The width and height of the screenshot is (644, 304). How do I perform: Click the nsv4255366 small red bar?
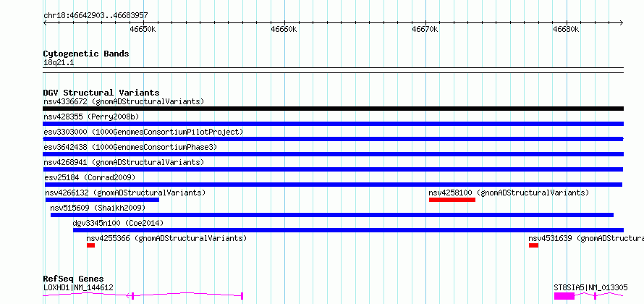[x=90, y=245]
